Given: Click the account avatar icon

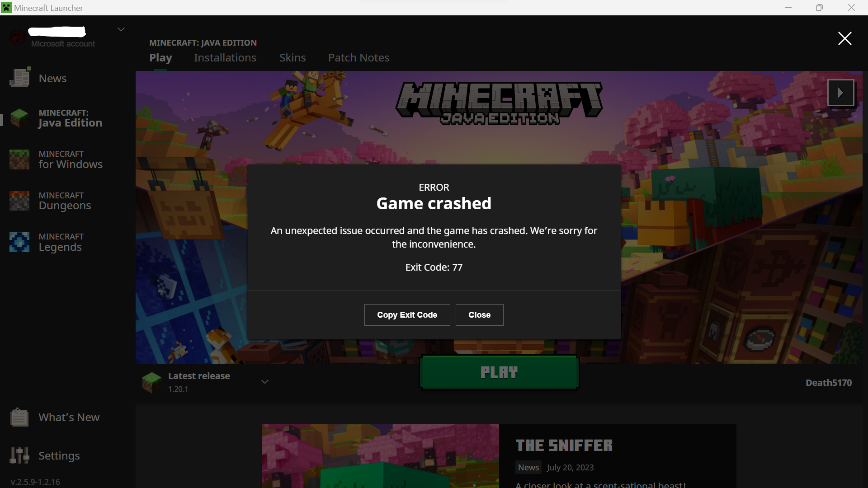Looking at the screenshot, I should click(17, 37).
